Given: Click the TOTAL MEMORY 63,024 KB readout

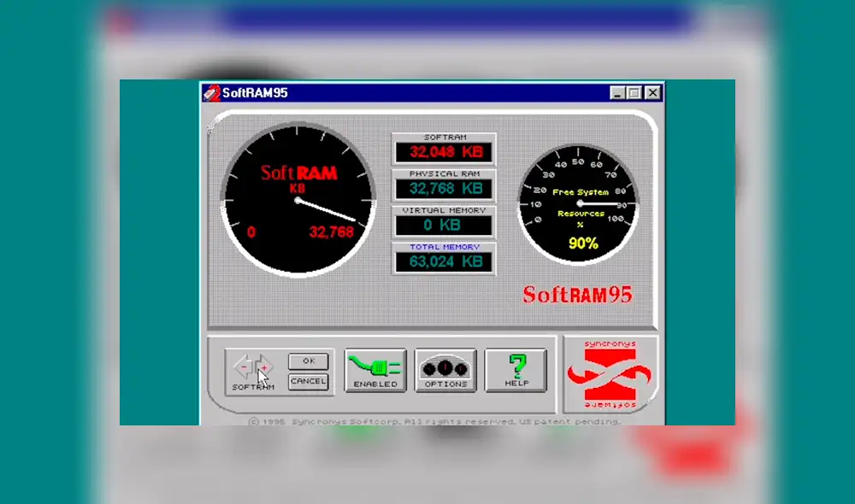Looking at the screenshot, I should pyautogui.click(x=443, y=260).
